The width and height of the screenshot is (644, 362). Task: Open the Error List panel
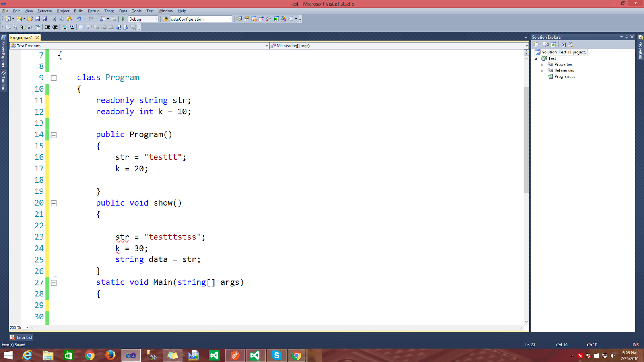pos(21,337)
